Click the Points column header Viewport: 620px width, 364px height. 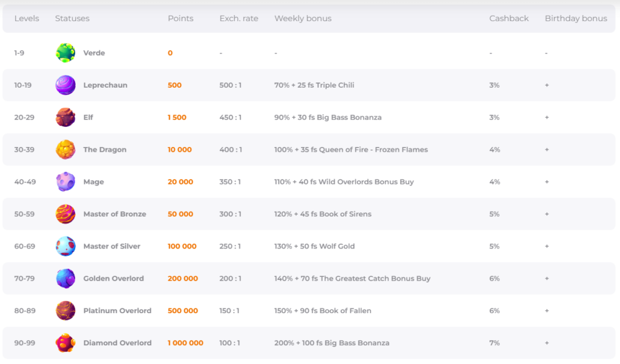180,19
